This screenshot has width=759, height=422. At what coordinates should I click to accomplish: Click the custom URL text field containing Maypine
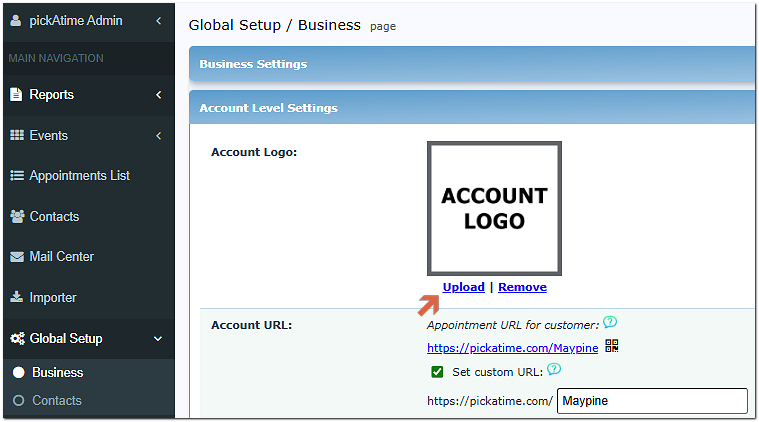(x=651, y=401)
